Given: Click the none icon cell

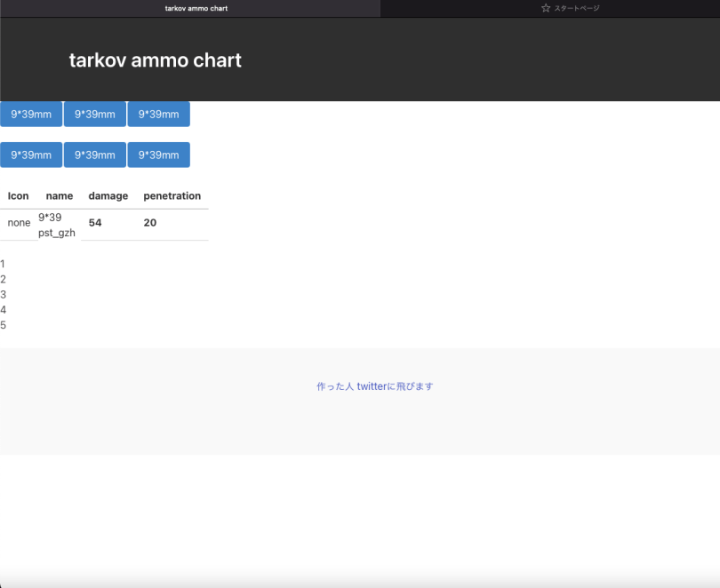Looking at the screenshot, I should click(x=19, y=223).
